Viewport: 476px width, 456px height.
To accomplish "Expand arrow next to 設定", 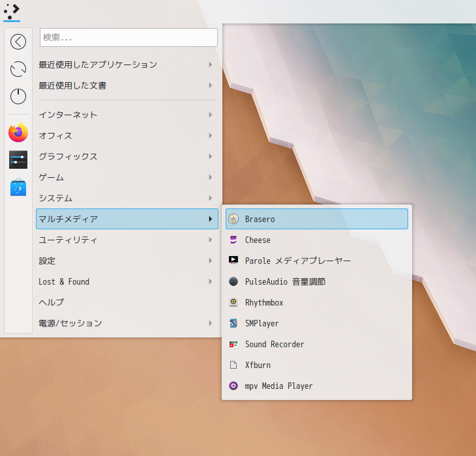I will click(211, 261).
